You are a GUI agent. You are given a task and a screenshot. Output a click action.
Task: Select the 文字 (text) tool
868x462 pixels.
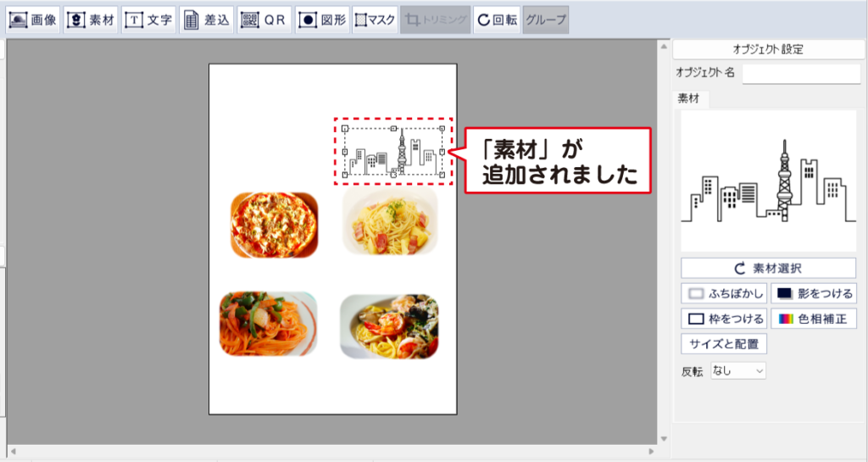click(149, 19)
